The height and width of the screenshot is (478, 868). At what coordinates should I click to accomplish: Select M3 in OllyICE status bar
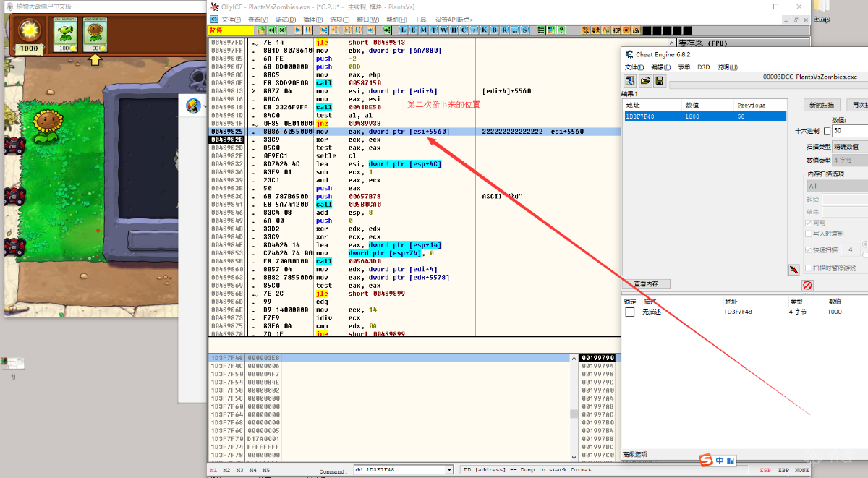pos(239,470)
